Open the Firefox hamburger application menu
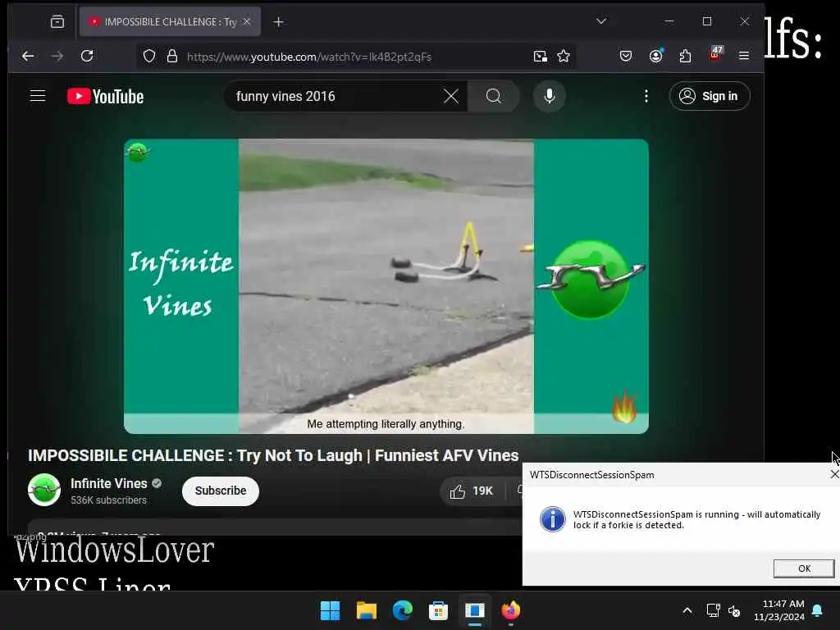 tap(743, 56)
